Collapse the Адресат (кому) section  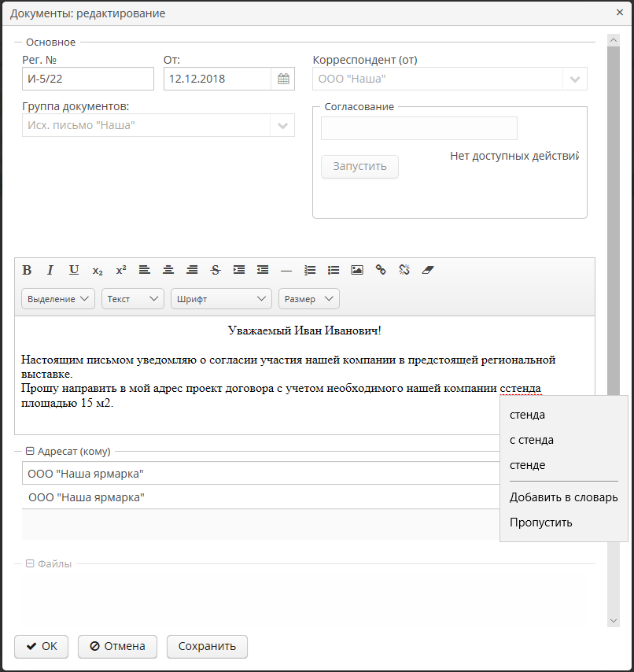pyautogui.click(x=31, y=451)
